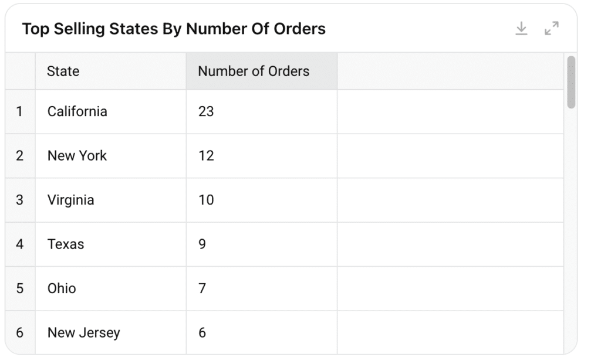Image resolution: width=601 pixels, height=364 pixels.
Task: Download the top selling states table
Action: pyautogui.click(x=521, y=29)
